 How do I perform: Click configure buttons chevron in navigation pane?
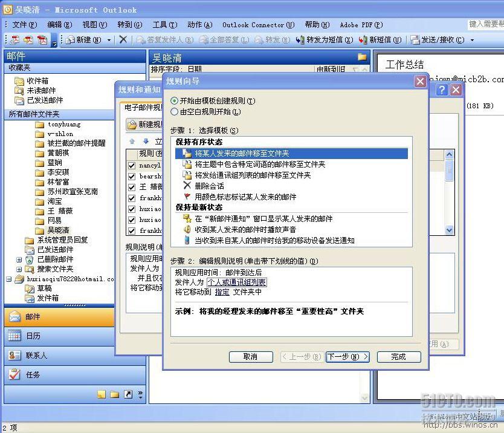point(140,394)
